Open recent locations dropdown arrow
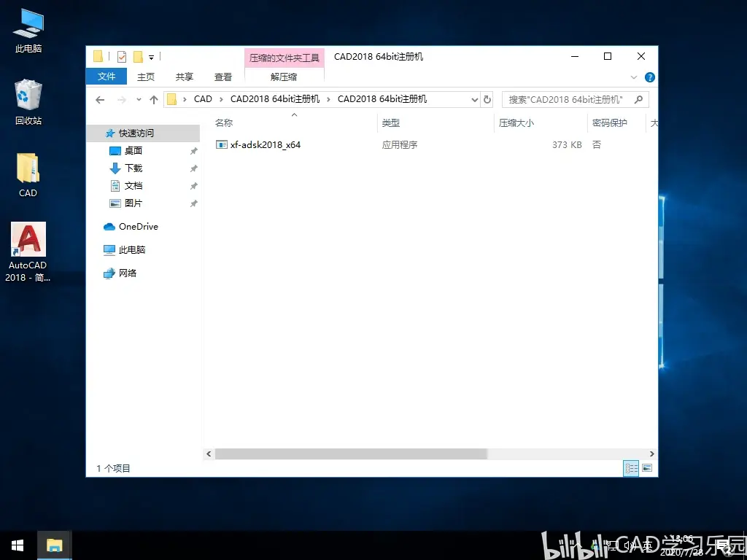This screenshot has width=747, height=560. point(139,99)
